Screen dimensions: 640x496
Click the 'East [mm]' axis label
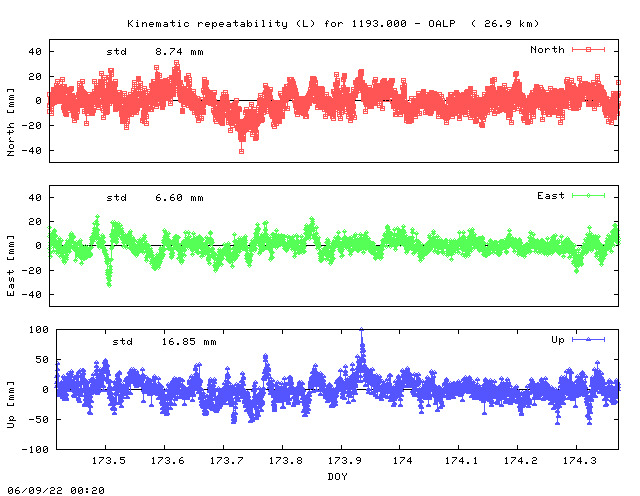(x=11, y=265)
